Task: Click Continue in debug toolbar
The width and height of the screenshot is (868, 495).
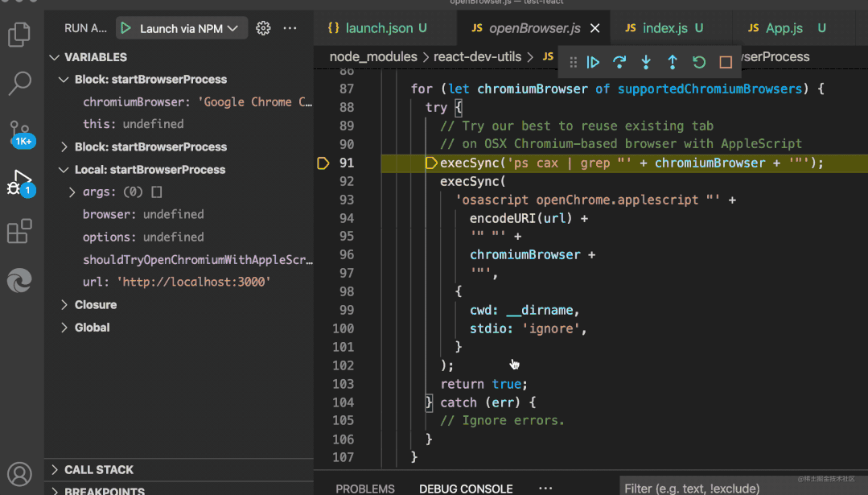Action: pyautogui.click(x=593, y=62)
